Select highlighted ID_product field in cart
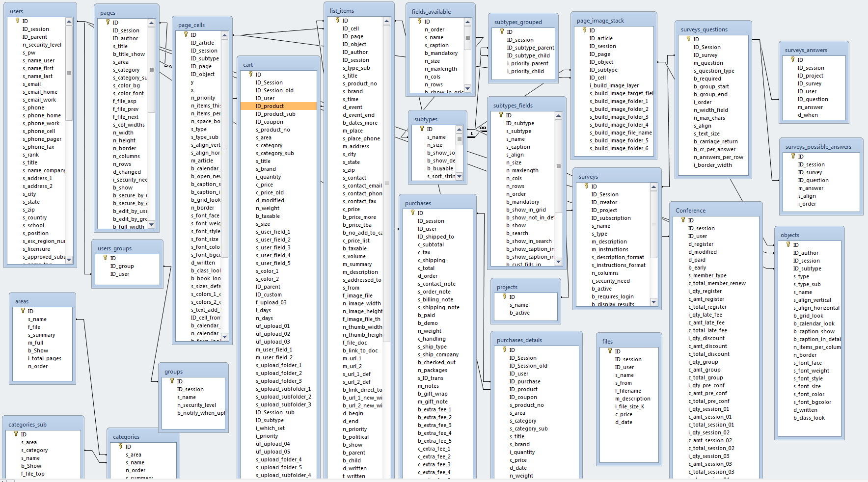The height and width of the screenshot is (482, 868). pos(278,106)
